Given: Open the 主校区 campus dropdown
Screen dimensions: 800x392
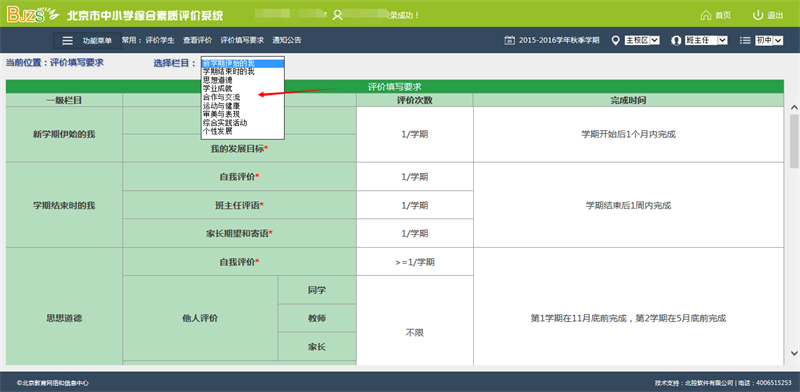Looking at the screenshot, I should [x=642, y=40].
